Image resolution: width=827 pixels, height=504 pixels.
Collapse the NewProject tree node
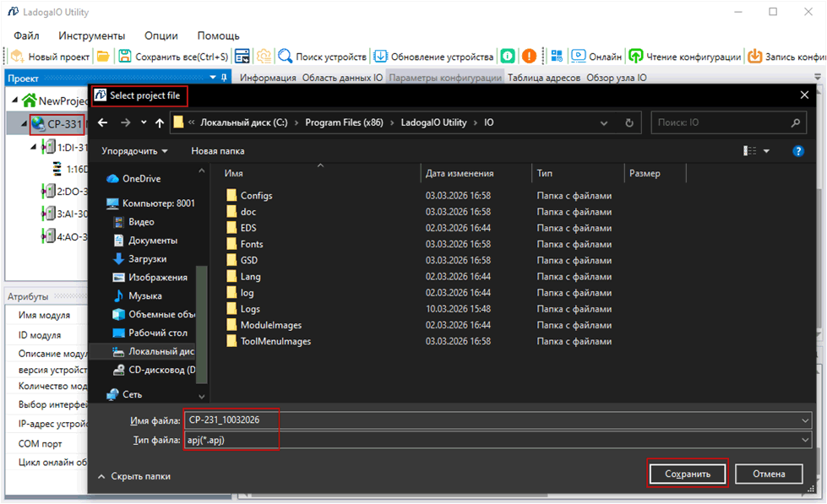(14, 100)
